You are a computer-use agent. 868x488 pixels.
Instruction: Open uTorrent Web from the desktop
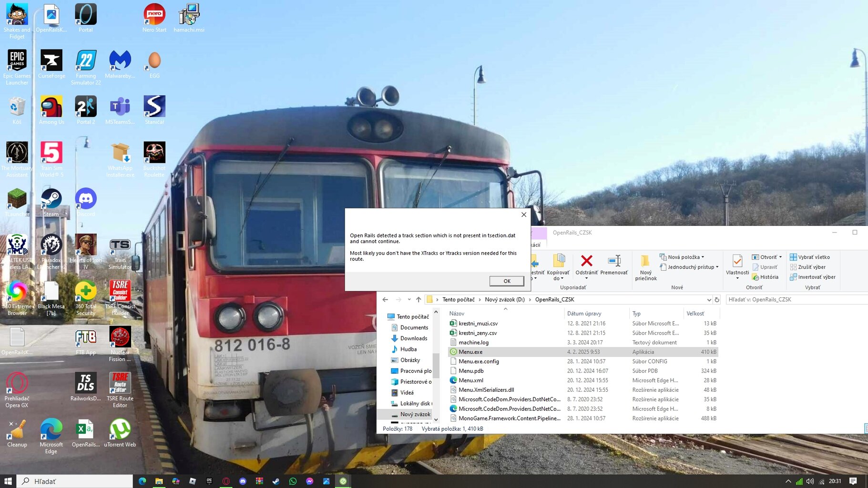coord(120,429)
